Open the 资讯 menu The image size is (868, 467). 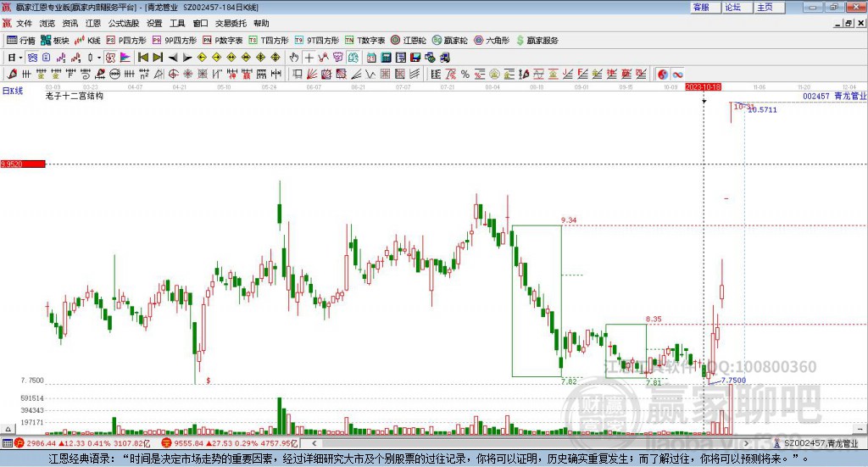coord(70,23)
